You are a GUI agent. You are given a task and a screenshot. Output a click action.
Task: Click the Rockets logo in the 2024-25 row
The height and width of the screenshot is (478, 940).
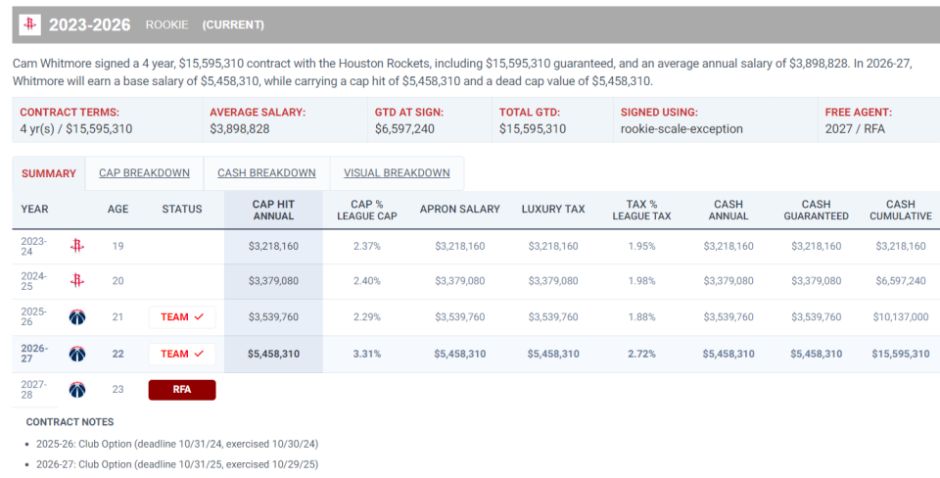(77, 281)
